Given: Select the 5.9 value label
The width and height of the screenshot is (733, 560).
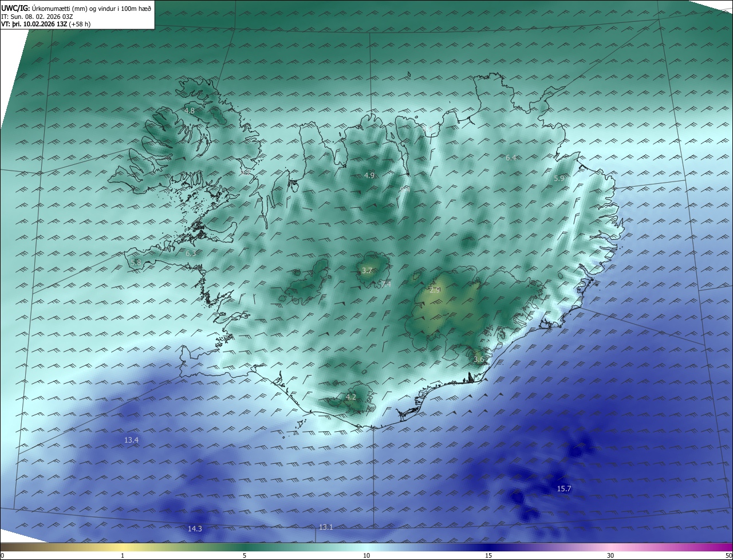Looking at the screenshot, I should [x=559, y=179].
